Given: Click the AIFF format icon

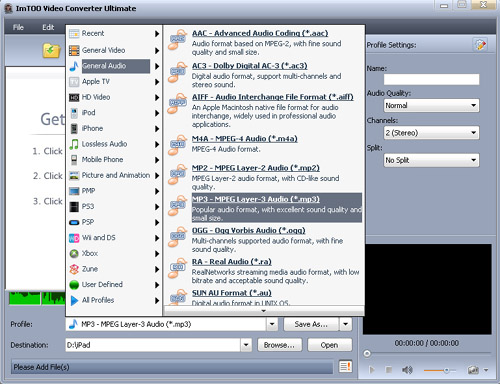Looking at the screenshot, I should coord(177,103).
